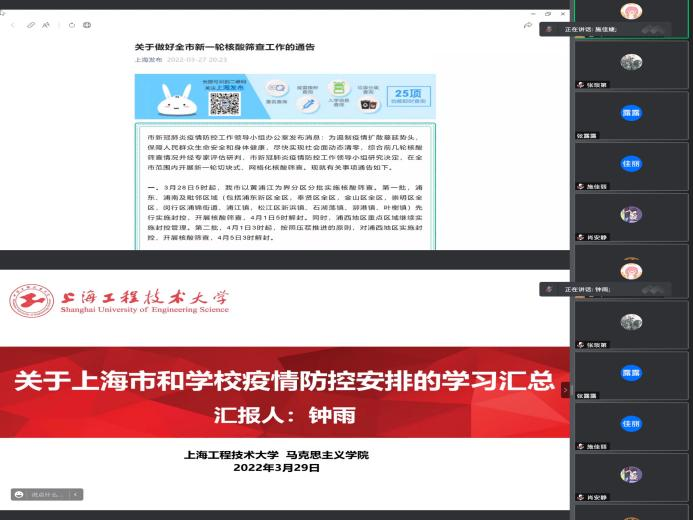
Task: Toggle mic icon beside 施佳丽 in lower list
Action: coord(581,446)
